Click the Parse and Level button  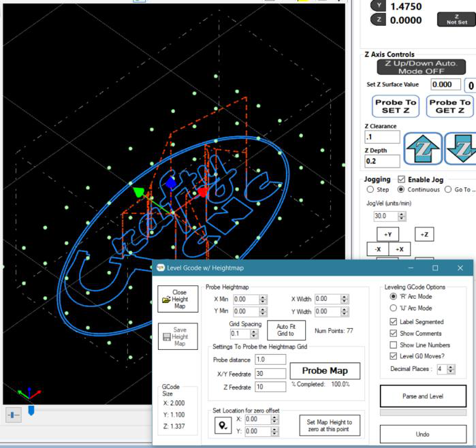[423, 396]
